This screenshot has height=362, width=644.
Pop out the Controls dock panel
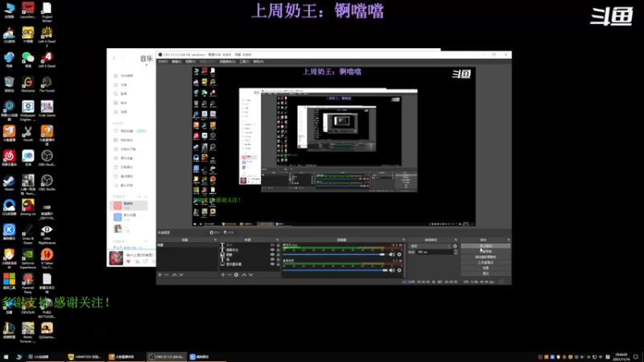click(x=509, y=240)
